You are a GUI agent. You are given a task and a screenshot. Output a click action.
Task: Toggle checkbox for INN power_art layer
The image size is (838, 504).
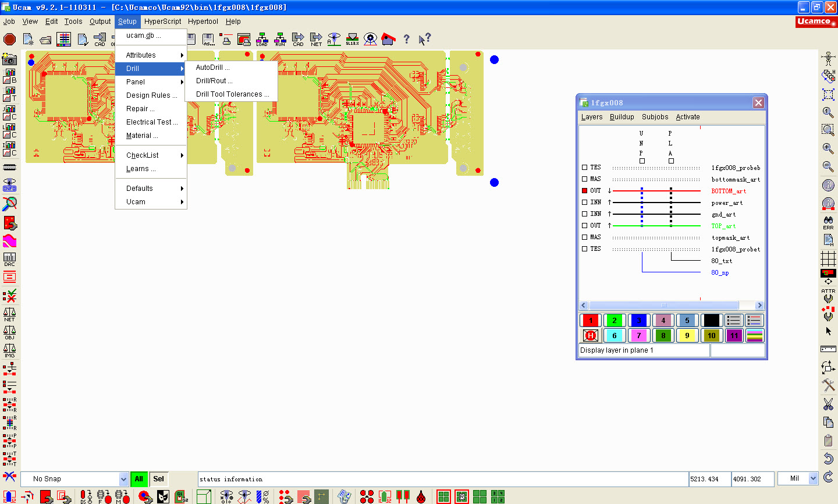585,202
